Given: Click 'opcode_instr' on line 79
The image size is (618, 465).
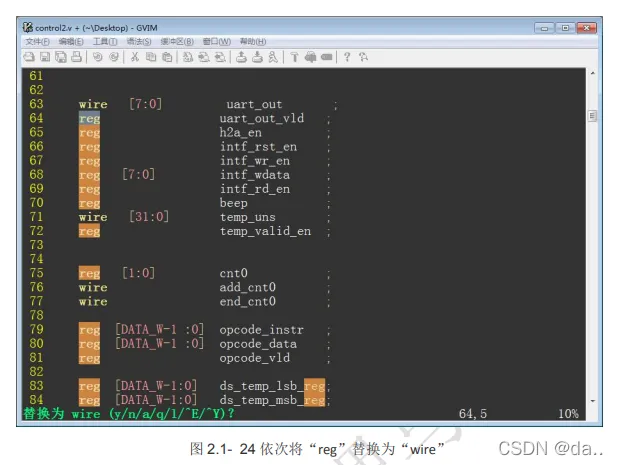Looking at the screenshot, I should (262, 329).
